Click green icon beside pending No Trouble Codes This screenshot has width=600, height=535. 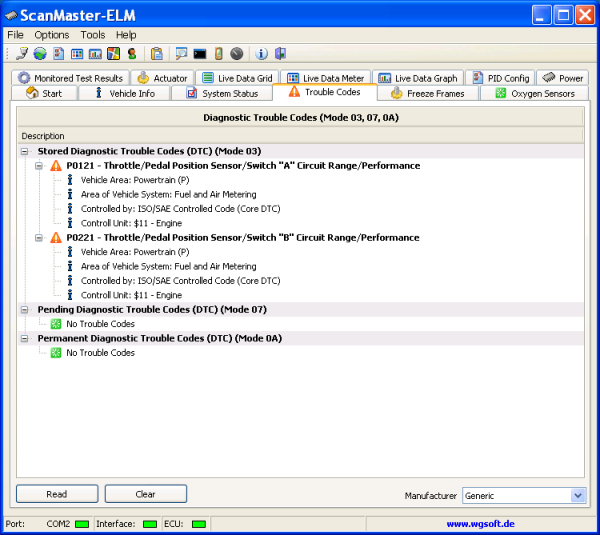[x=56, y=324]
